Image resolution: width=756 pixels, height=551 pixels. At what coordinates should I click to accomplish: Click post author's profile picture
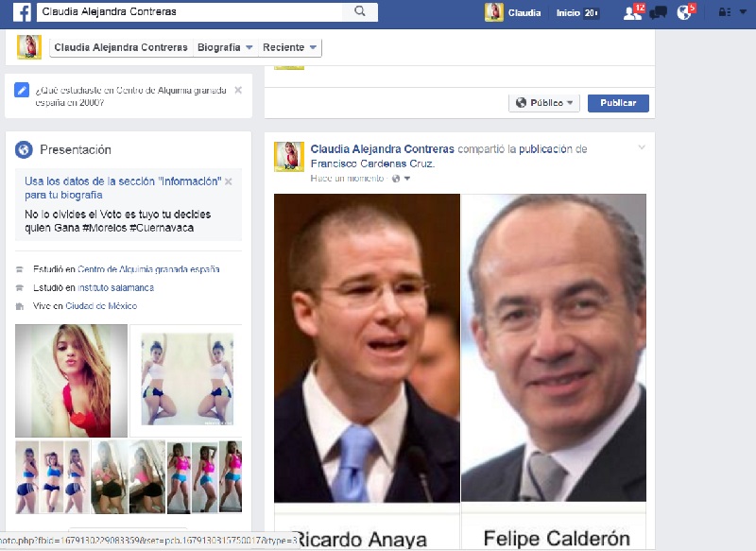pos(289,157)
